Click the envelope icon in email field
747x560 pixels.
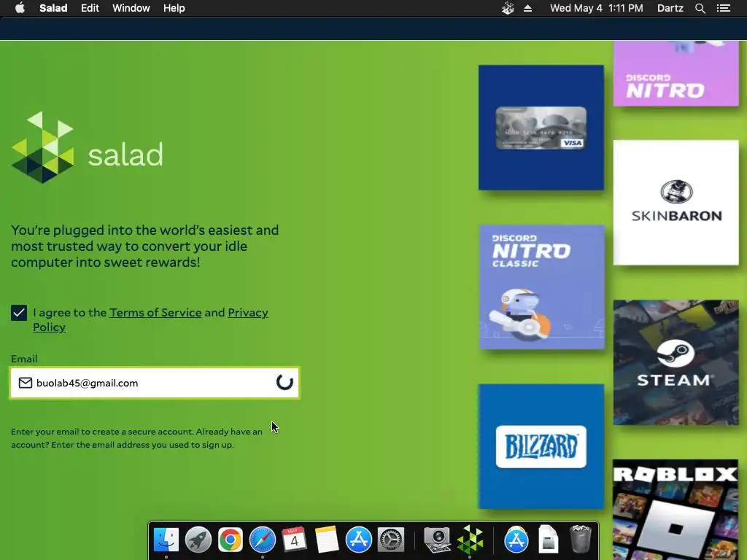(26, 383)
